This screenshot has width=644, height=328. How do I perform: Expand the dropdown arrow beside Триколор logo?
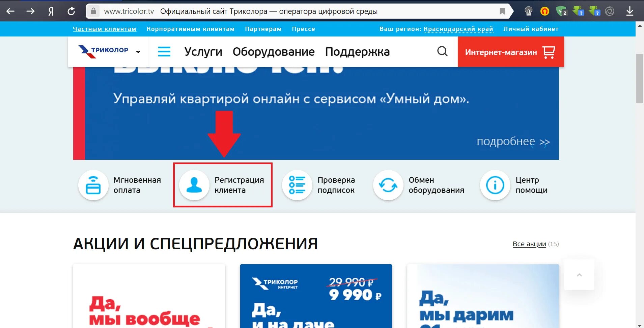click(138, 52)
